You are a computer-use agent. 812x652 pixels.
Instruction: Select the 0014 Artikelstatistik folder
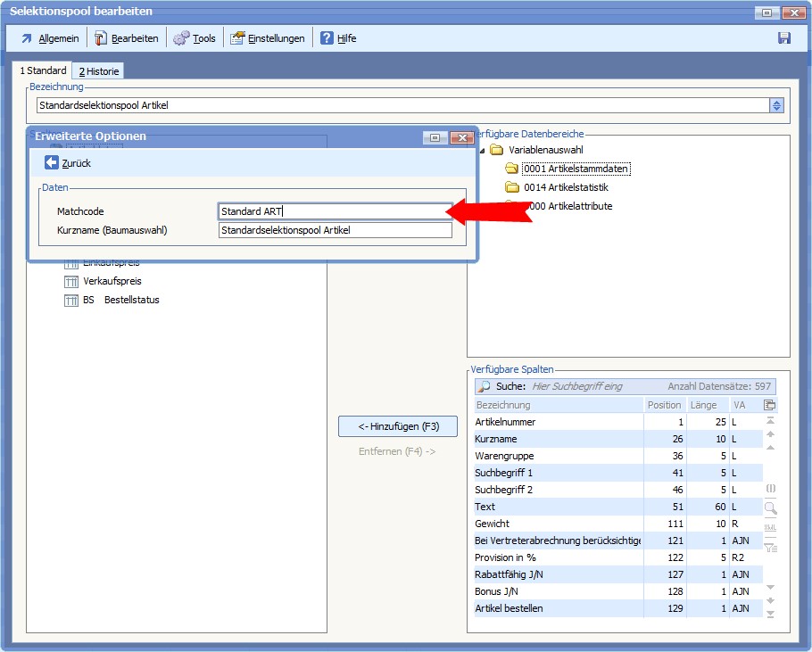click(x=566, y=187)
